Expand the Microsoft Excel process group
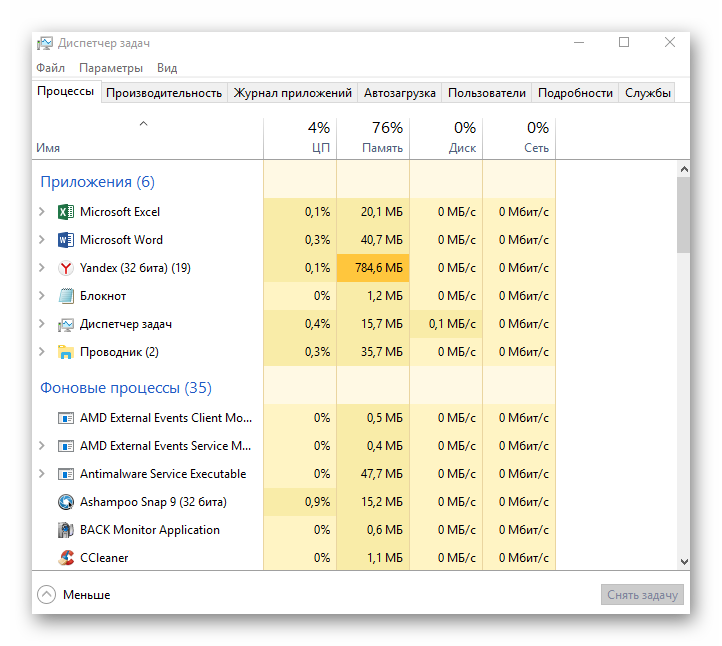The image size is (722, 646). click(x=42, y=212)
